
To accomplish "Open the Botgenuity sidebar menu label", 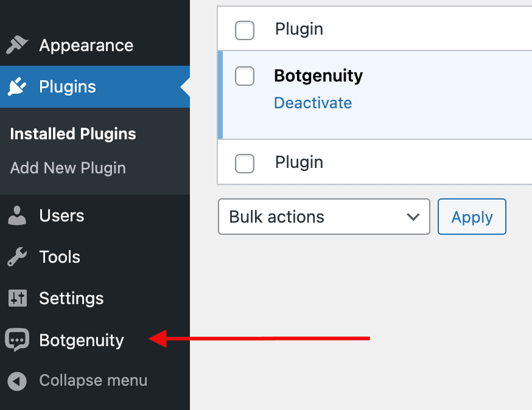I will (x=82, y=340).
